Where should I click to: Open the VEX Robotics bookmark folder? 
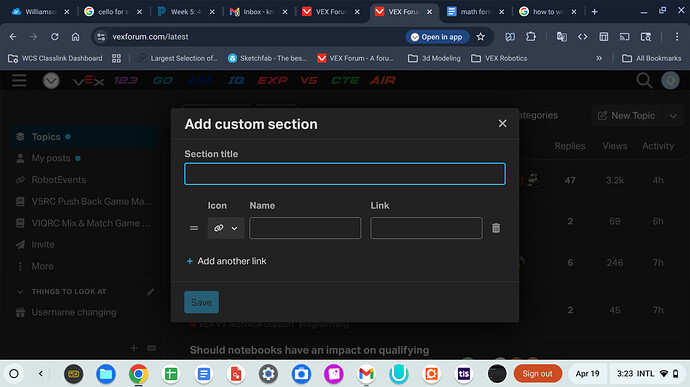tap(499, 58)
